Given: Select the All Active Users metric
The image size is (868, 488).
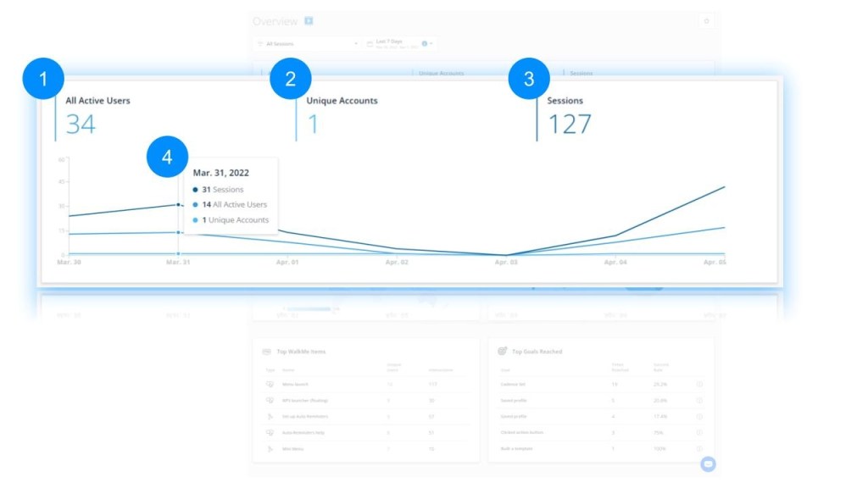Looking at the screenshot, I should point(97,116).
